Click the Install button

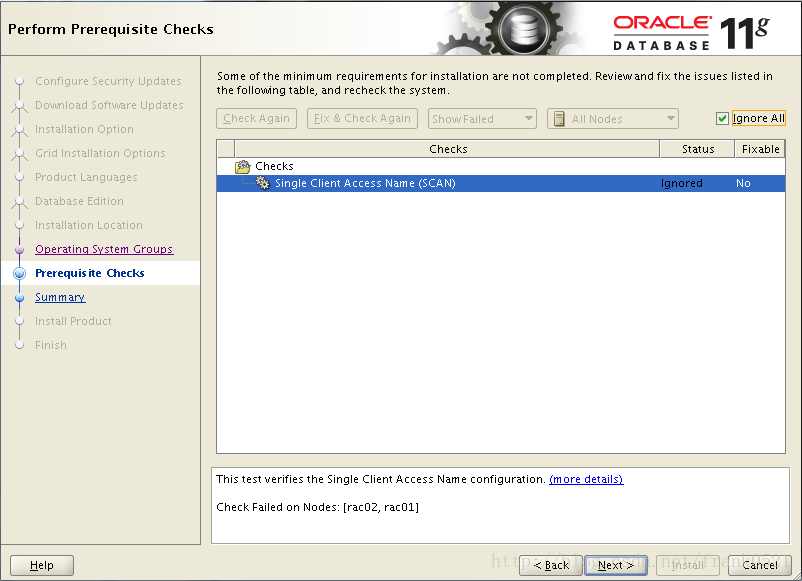pos(688,565)
